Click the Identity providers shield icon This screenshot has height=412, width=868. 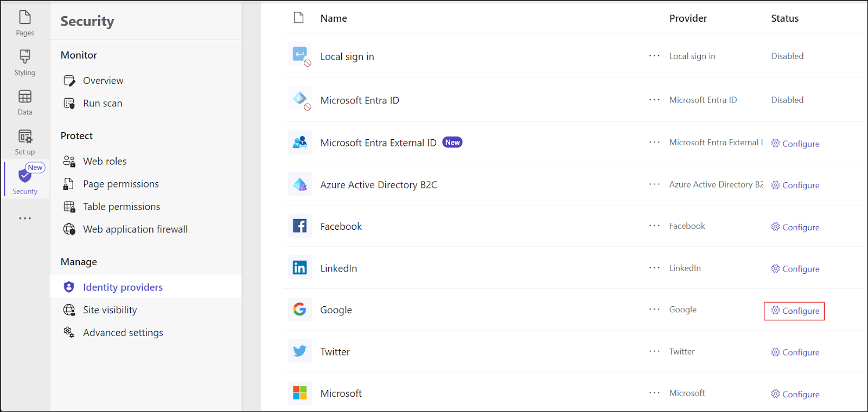tap(69, 287)
